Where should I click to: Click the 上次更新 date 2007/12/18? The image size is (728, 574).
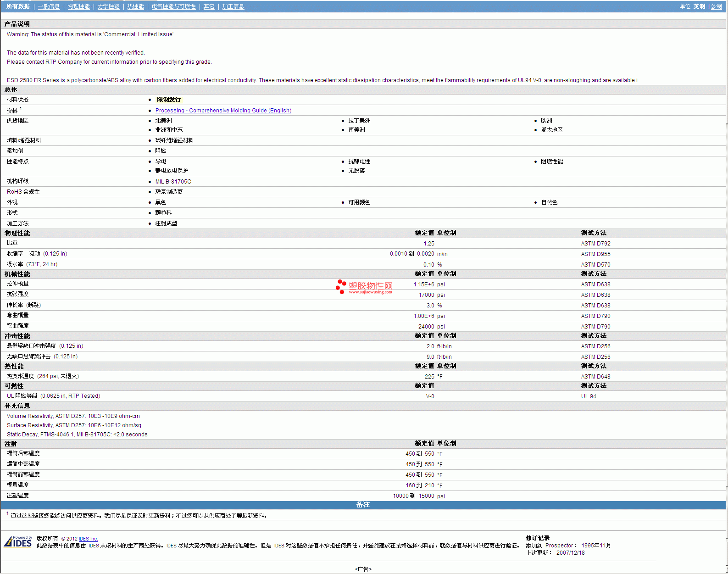(571, 553)
